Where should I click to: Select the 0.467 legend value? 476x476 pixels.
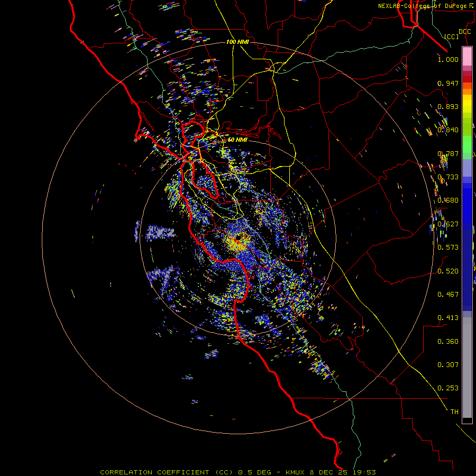448,295
